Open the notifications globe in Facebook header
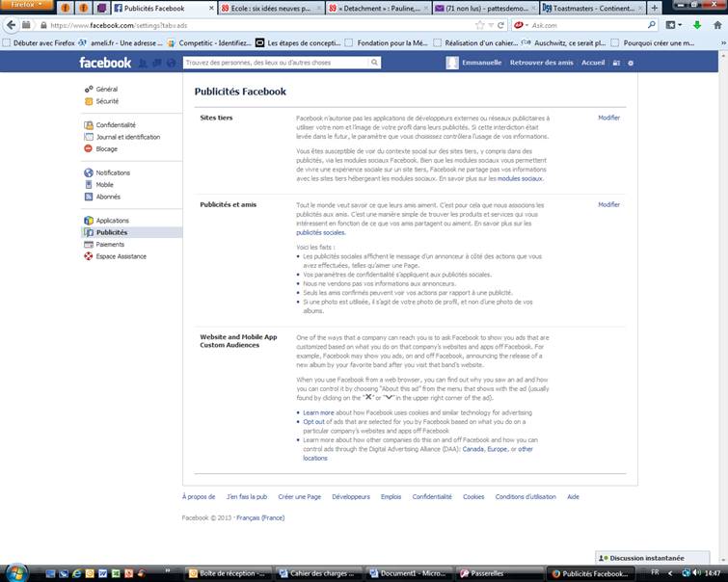 (x=172, y=64)
